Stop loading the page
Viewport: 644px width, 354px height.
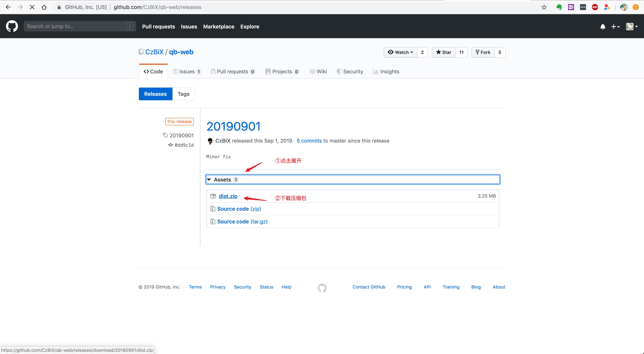pyautogui.click(x=32, y=7)
